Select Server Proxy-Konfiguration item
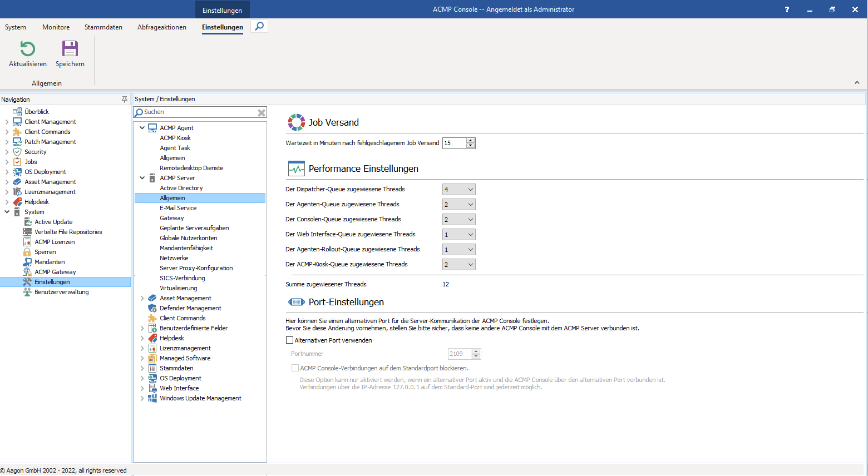The image size is (868, 476). click(196, 268)
